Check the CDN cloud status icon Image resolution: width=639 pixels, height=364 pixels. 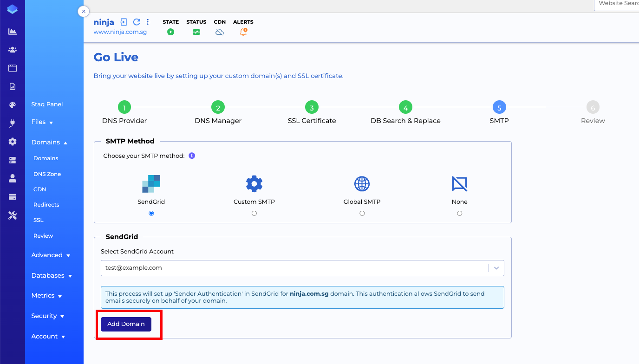click(x=219, y=32)
